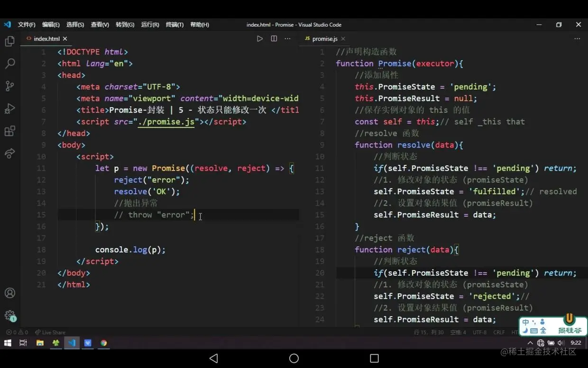Open the Explorer view in activity bar

click(9, 41)
